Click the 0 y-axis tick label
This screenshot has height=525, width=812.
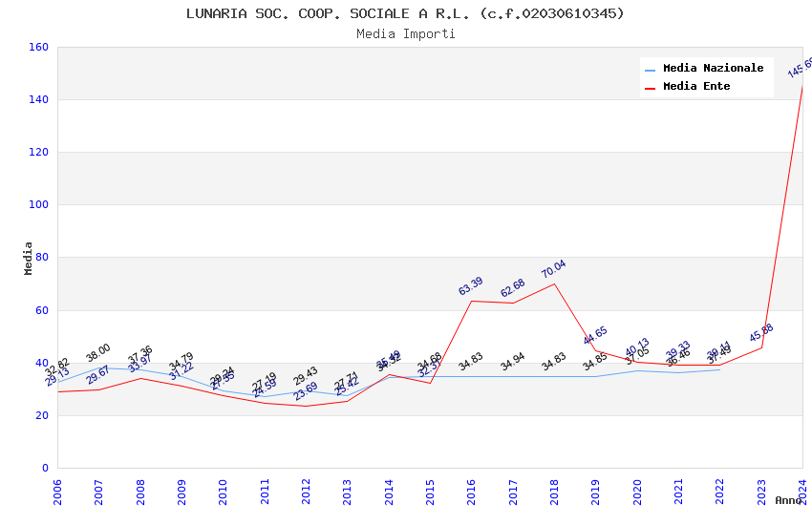[45, 468]
